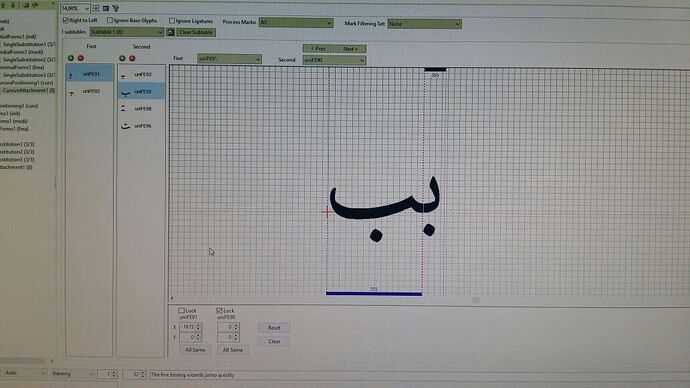Screen dimensions: 690x388
Task: Expand the Subtable 1 dropdown
Action: (x=127, y=32)
